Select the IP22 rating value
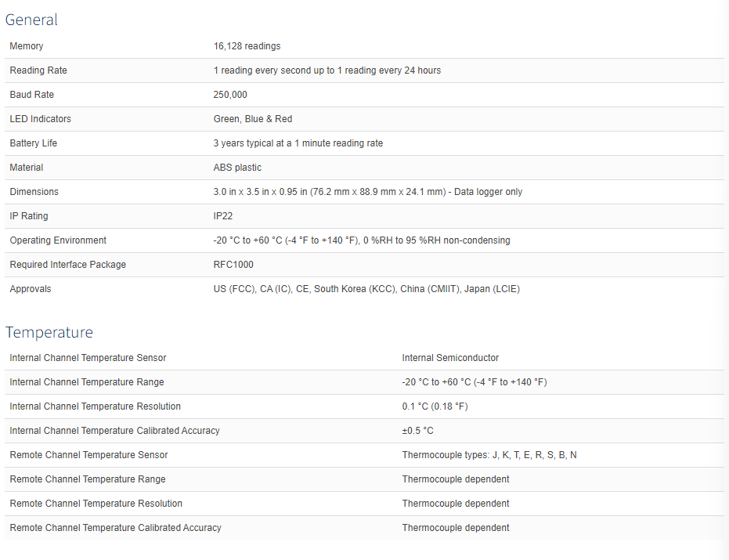Image resolution: width=729 pixels, height=560 pixels. coord(223,216)
